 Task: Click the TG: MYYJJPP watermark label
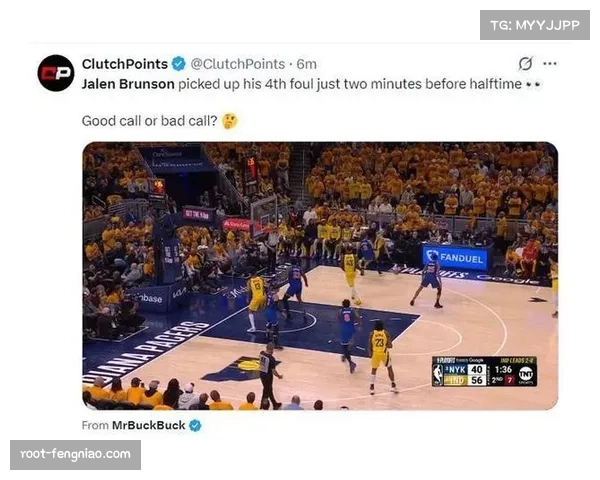pyautogui.click(x=535, y=25)
